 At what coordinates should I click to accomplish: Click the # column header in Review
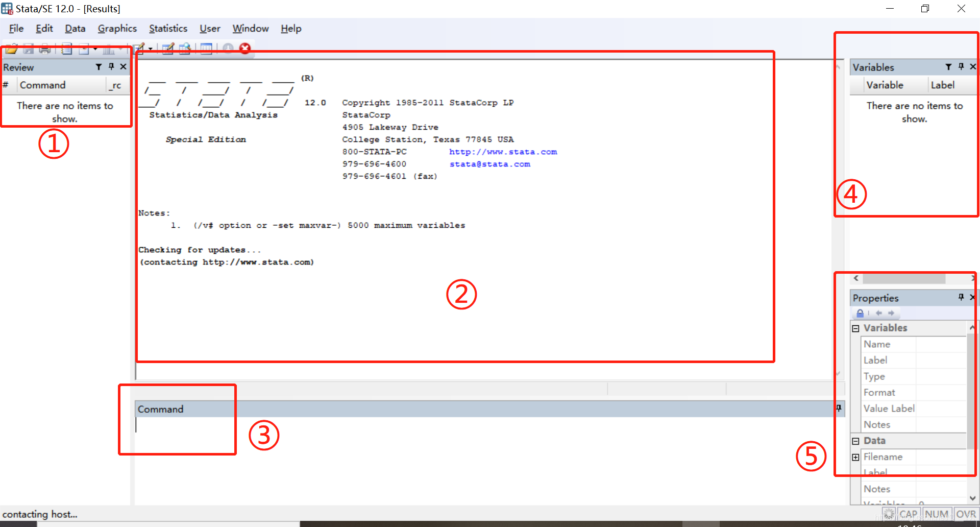(9, 85)
